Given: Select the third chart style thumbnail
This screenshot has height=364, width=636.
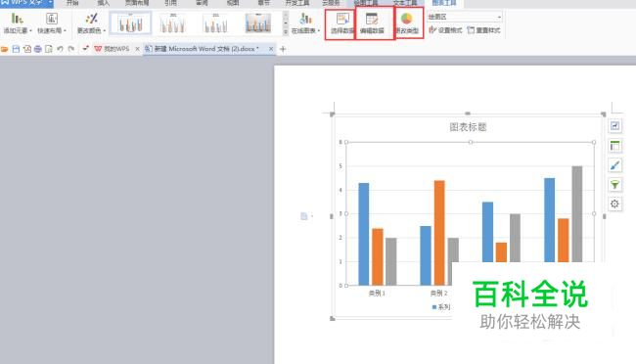Looking at the screenshot, I should point(216,23).
